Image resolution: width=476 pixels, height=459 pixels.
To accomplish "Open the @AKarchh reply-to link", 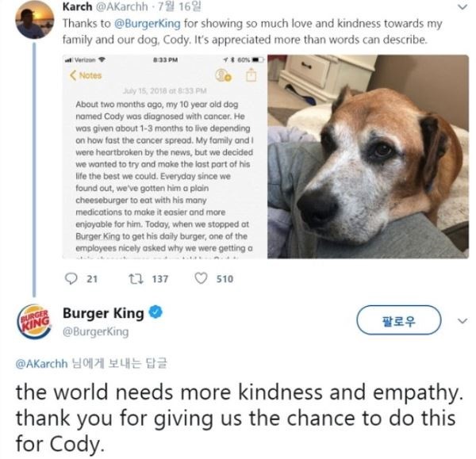I will pos(41,363).
